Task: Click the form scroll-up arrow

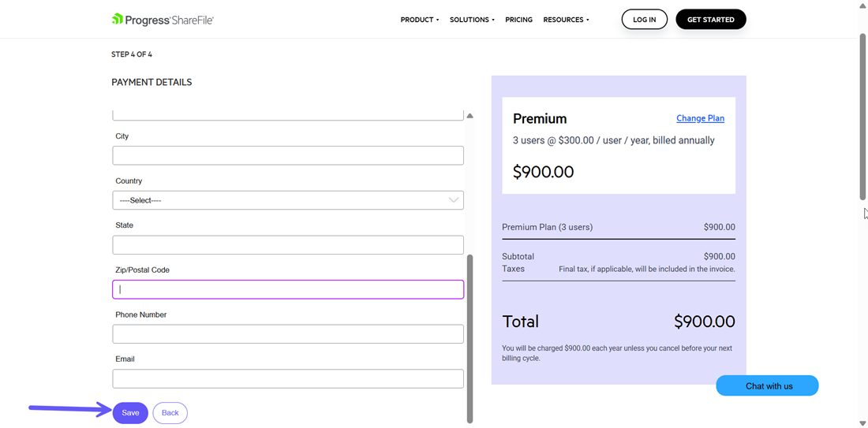Action: [470, 116]
